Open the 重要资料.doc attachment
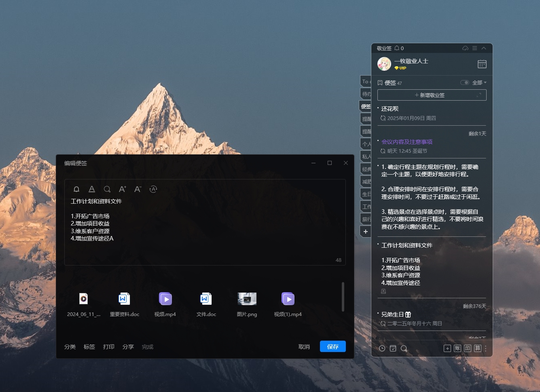Screen dimensions: 540x392 125,304
